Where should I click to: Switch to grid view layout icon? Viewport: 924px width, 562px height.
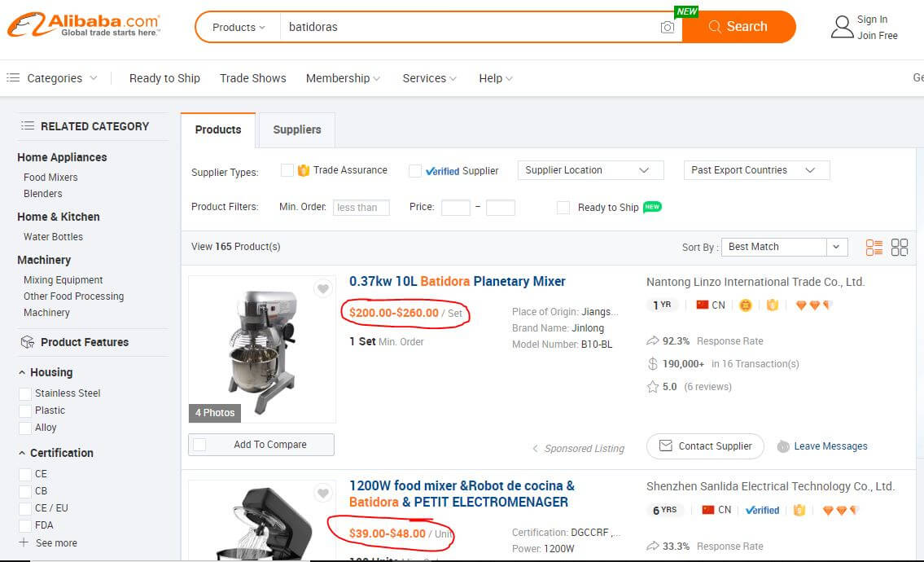900,247
